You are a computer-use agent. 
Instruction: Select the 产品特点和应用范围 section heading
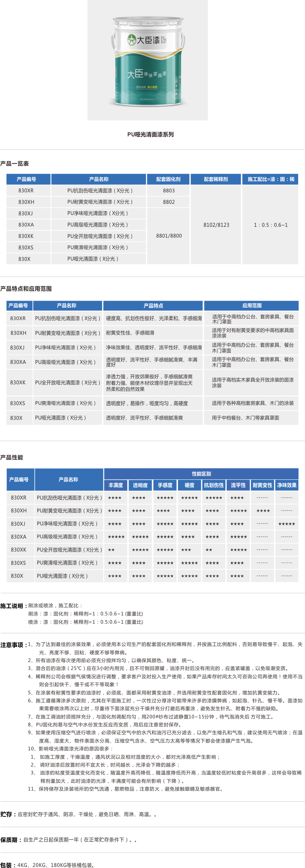coord(26,289)
